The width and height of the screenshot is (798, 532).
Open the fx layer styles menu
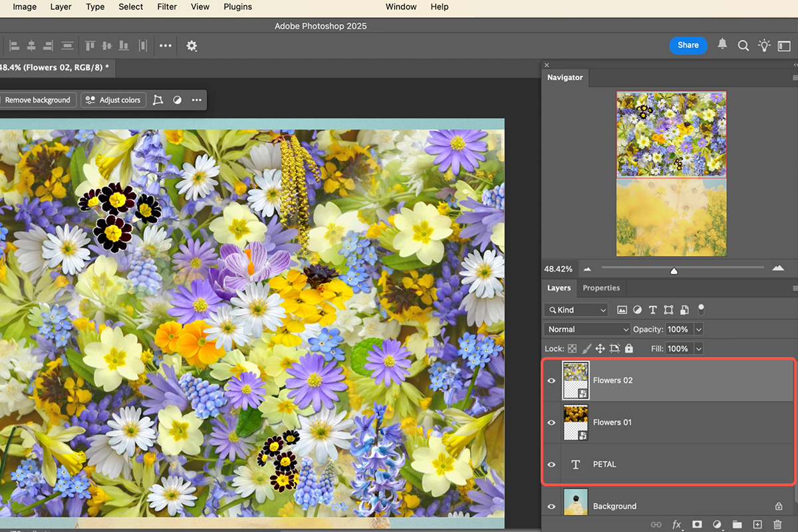tap(677, 525)
